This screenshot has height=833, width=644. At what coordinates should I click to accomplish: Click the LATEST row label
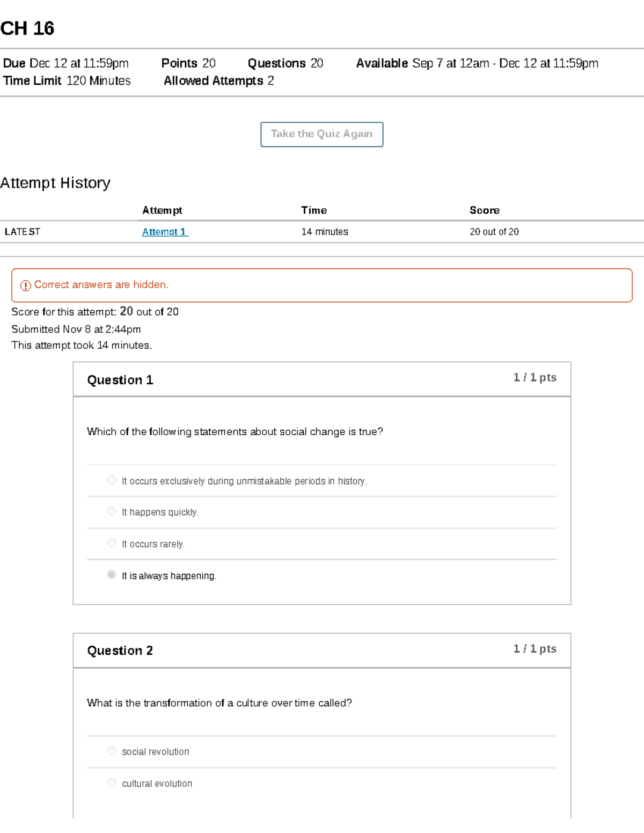click(23, 232)
